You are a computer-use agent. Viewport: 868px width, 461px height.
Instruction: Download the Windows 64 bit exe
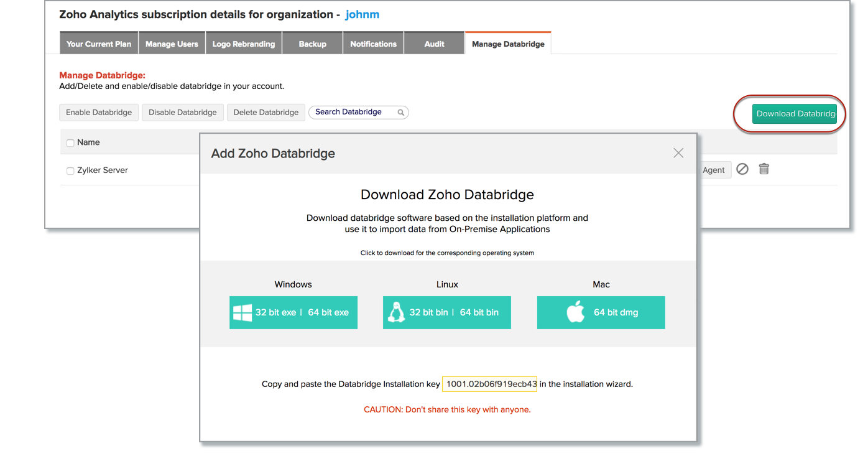[328, 312]
